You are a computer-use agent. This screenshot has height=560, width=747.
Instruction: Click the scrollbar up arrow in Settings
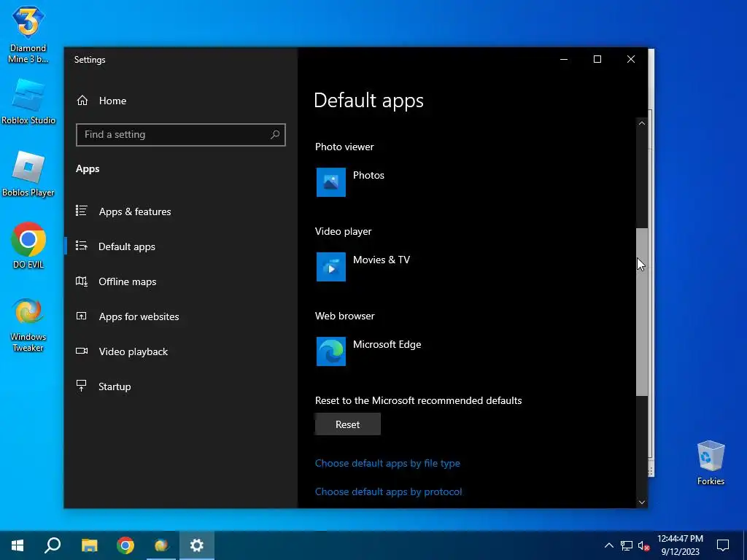642,123
